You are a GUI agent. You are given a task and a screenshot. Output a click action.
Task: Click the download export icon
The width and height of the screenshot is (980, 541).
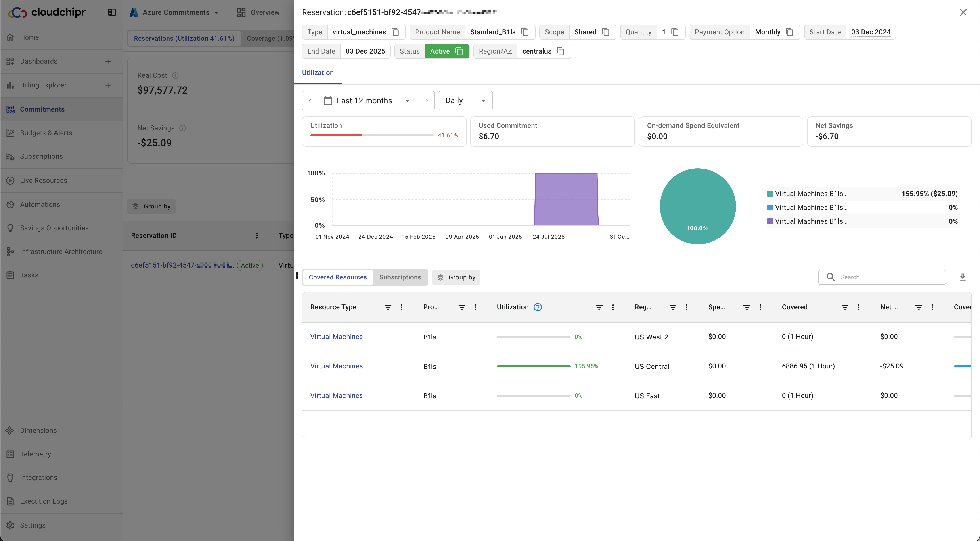click(963, 277)
